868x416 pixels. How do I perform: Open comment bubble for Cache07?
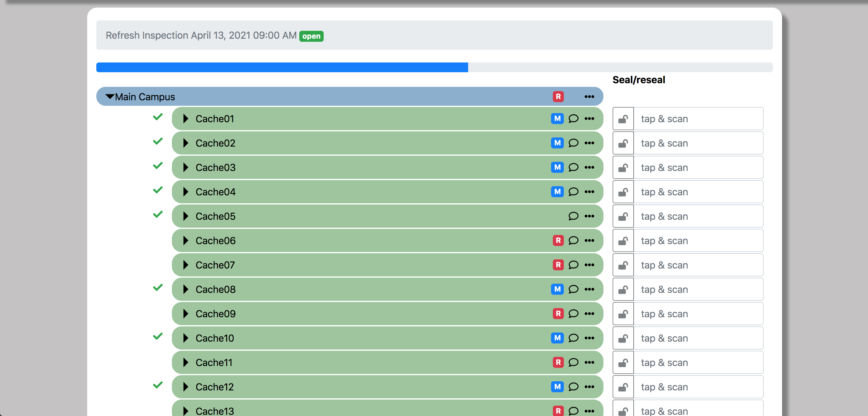[573, 265]
